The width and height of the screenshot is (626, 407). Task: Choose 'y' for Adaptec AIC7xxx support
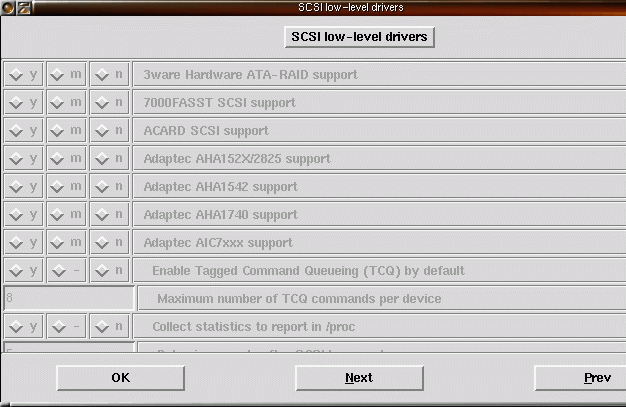click(23, 242)
